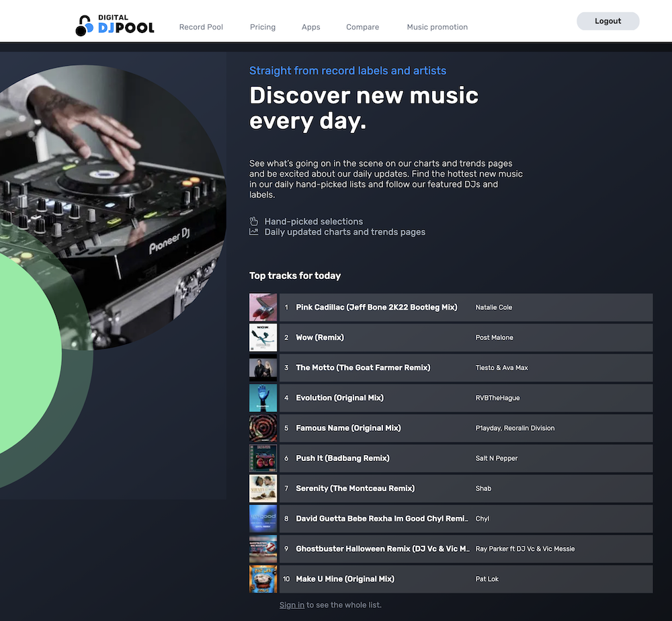Click the Evolution blue hand cover art

tap(263, 398)
